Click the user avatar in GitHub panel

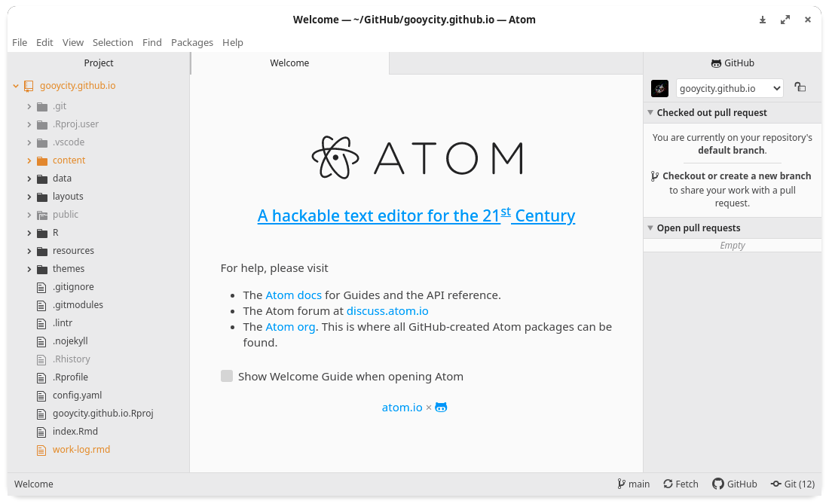click(660, 88)
